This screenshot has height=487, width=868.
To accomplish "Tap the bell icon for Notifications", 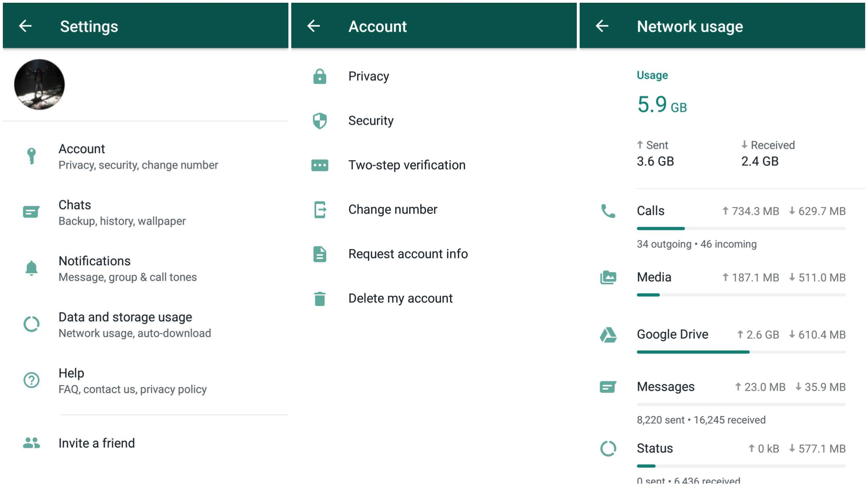I will point(31,268).
